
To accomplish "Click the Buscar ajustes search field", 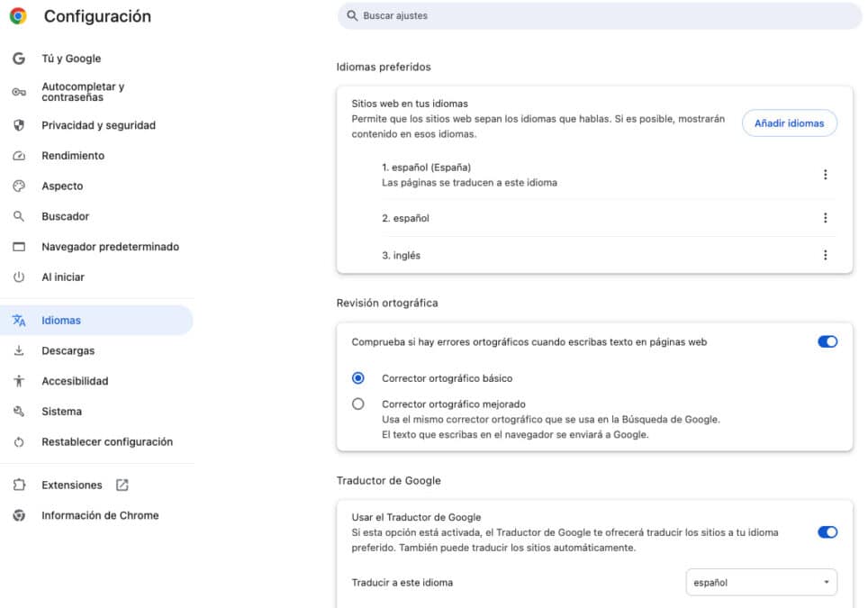I will [600, 15].
